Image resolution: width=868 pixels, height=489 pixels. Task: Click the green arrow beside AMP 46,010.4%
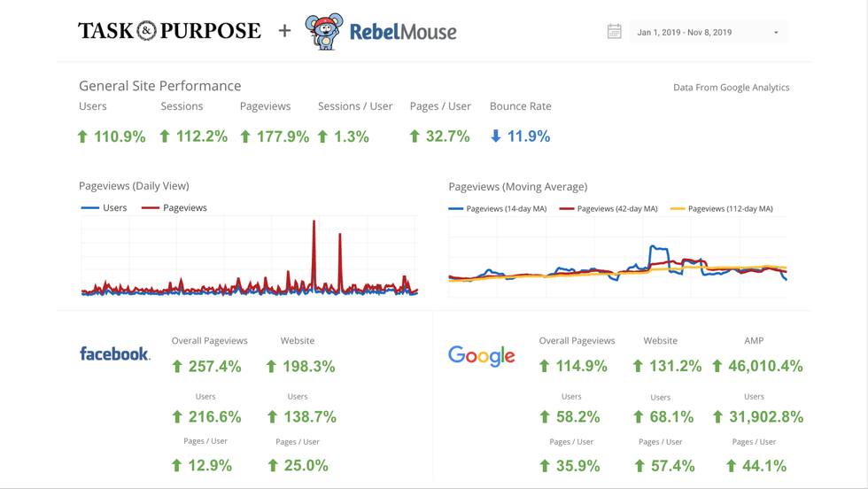717,366
